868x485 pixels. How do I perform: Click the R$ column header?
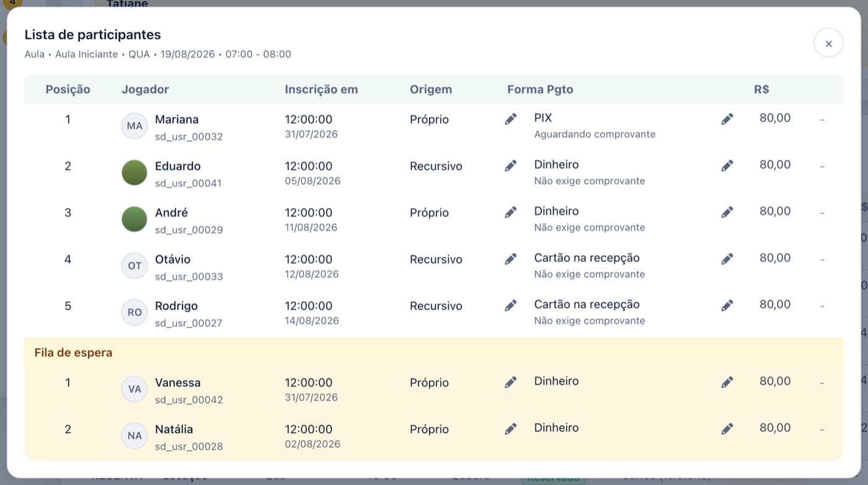[x=761, y=89]
